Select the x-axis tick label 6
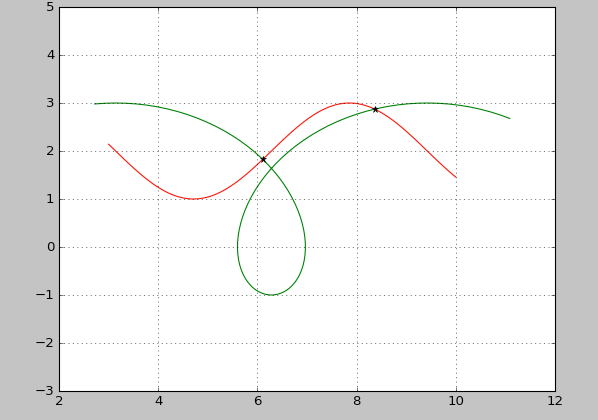598x420 pixels. 258,401
